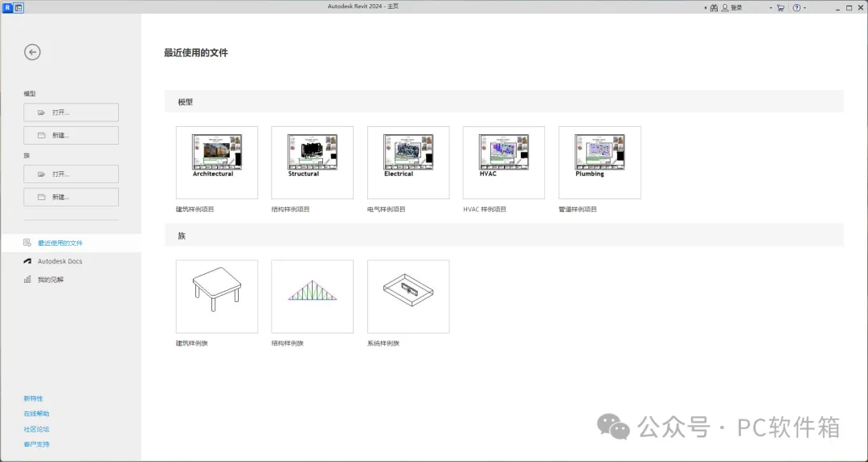This screenshot has width=868, height=462.
Task: Open the HVAC sample project thumbnail
Action: coord(504,162)
